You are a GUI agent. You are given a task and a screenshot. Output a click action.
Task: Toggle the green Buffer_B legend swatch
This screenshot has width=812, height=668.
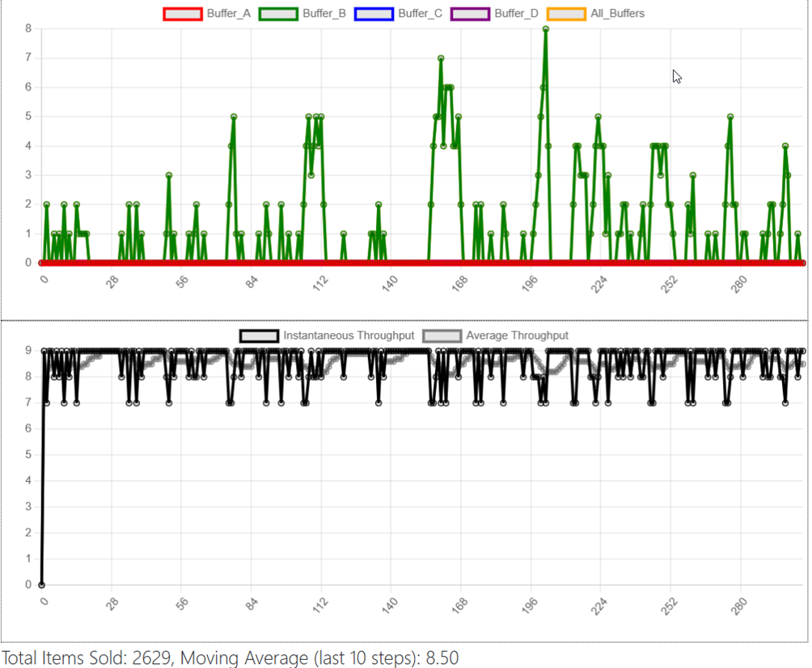[278, 14]
